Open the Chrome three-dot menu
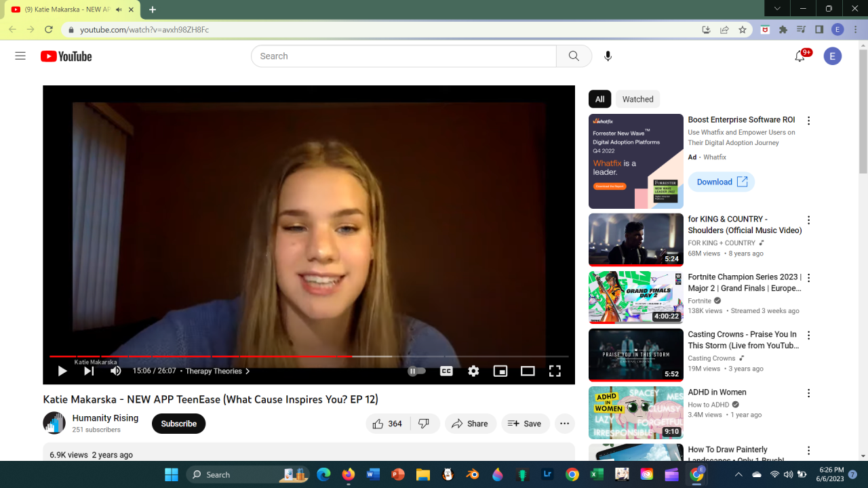Image resolution: width=868 pixels, height=488 pixels. click(856, 30)
